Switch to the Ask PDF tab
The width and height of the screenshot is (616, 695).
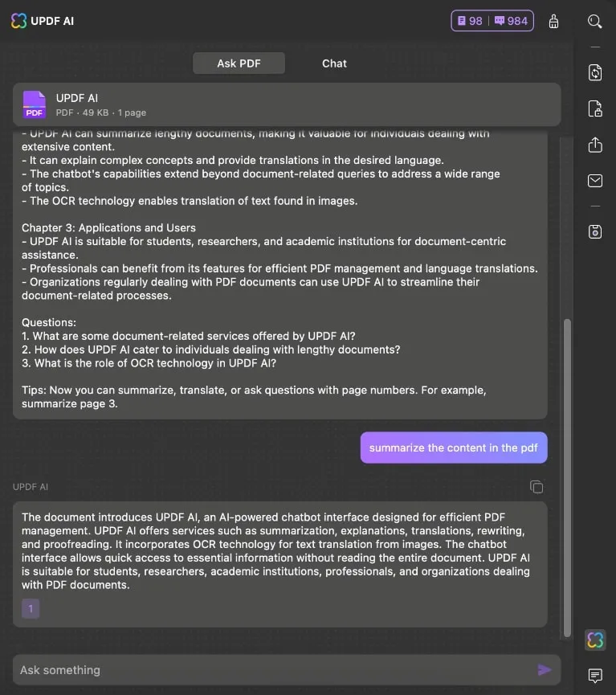pyautogui.click(x=239, y=63)
